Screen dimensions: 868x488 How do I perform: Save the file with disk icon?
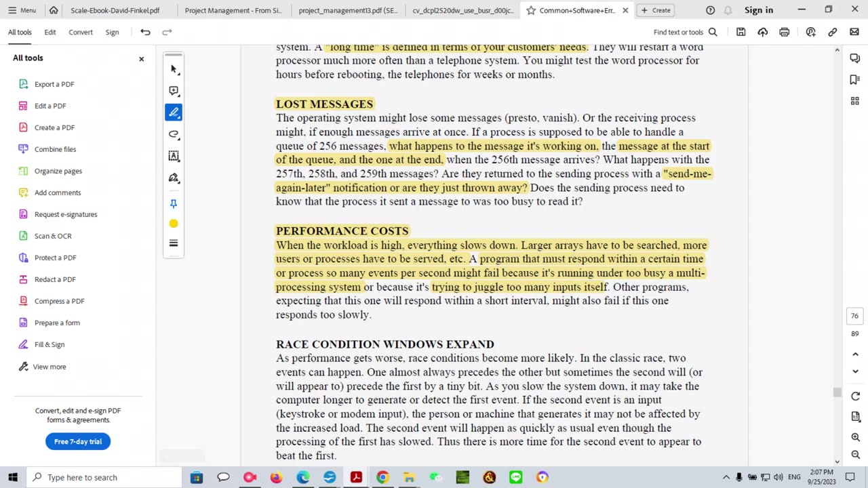[741, 32]
